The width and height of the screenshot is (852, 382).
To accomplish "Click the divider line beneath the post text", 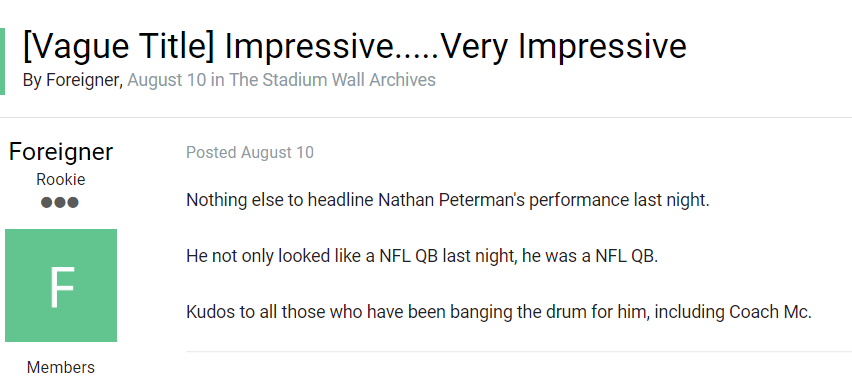I will pos(519,352).
